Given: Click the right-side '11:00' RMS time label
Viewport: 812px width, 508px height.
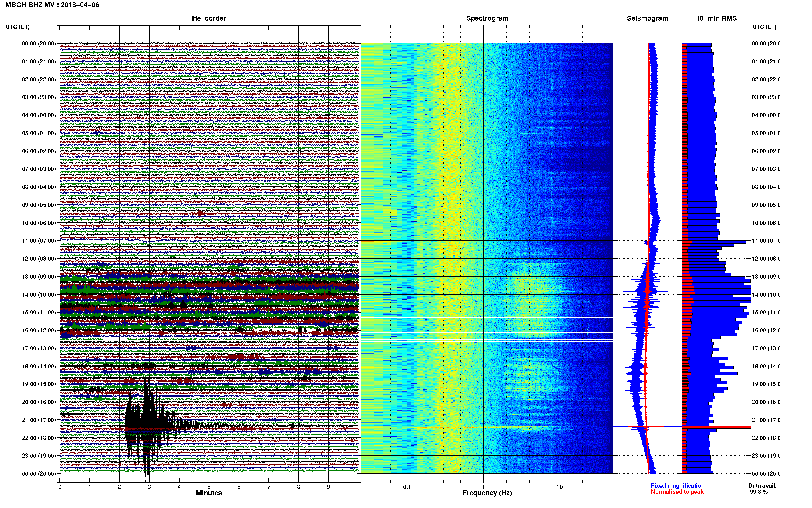Looking at the screenshot, I should 766,241.
